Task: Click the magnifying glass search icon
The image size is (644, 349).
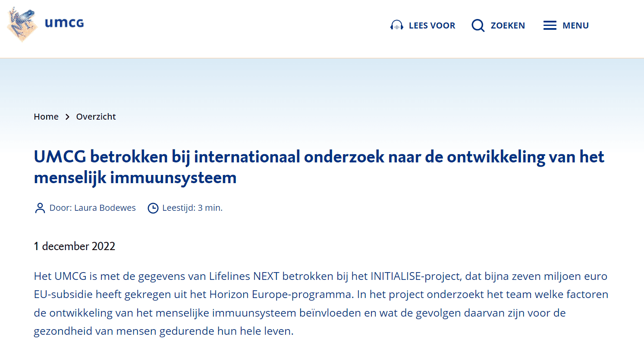Action: pyautogui.click(x=478, y=26)
